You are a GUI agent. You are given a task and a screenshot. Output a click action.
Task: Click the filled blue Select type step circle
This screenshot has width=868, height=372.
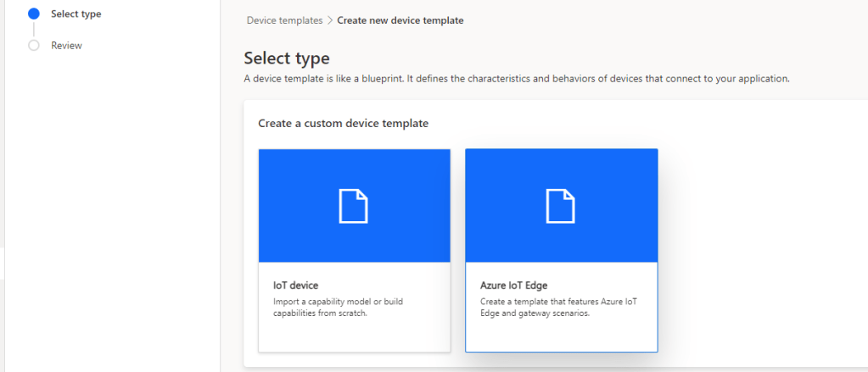34,14
